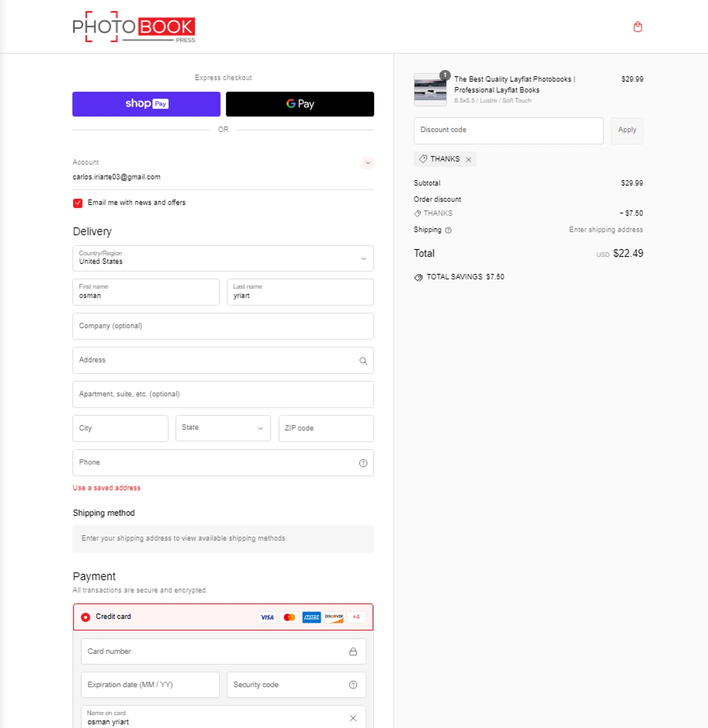
Task: Focus the Company optional field
Action: pyautogui.click(x=223, y=326)
